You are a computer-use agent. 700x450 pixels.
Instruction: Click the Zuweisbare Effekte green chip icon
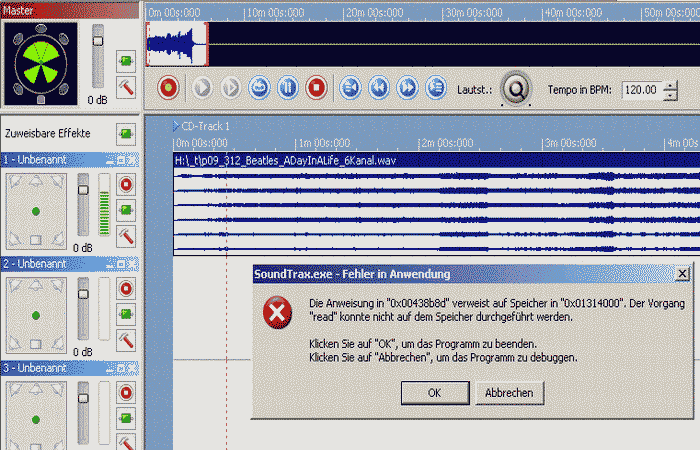(x=126, y=133)
